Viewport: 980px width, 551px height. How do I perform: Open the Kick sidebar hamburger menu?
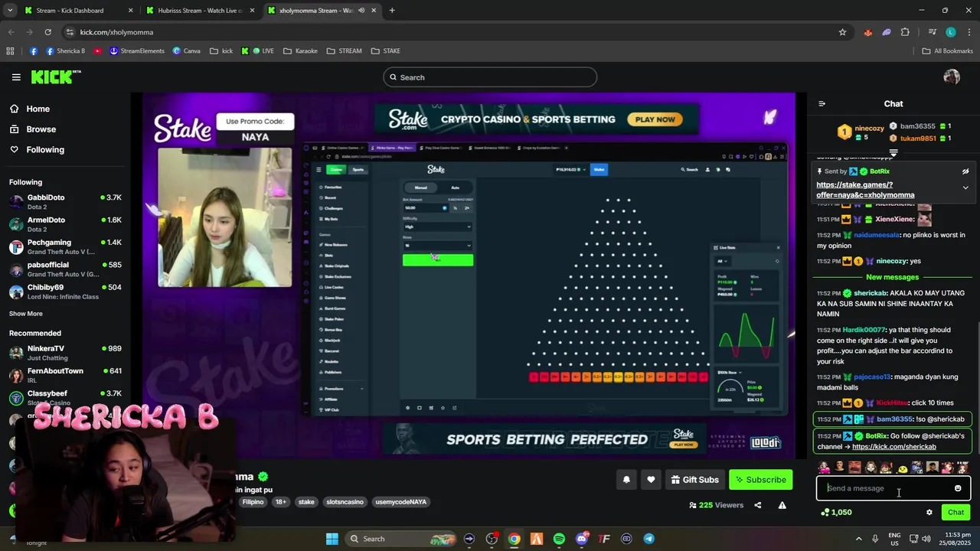point(16,77)
